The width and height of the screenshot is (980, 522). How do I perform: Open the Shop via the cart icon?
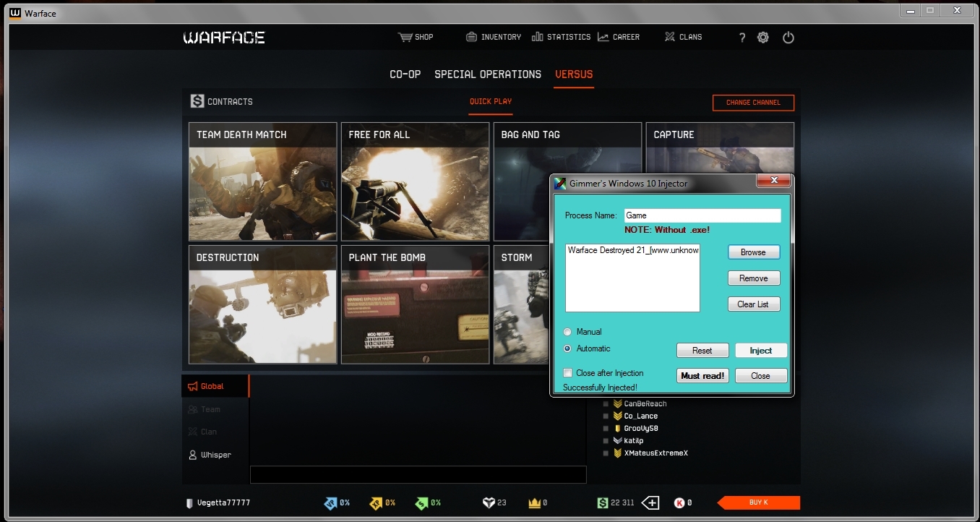tap(404, 37)
